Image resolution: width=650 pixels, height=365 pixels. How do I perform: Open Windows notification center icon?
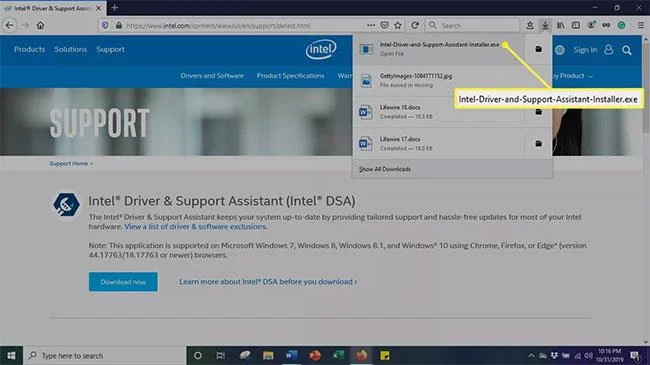635,355
